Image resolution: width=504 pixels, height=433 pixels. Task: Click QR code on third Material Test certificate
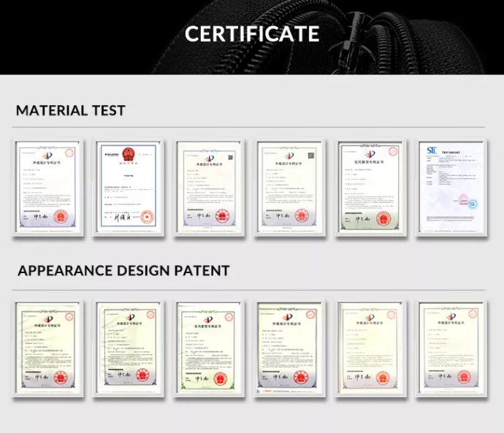[x=231, y=157]
